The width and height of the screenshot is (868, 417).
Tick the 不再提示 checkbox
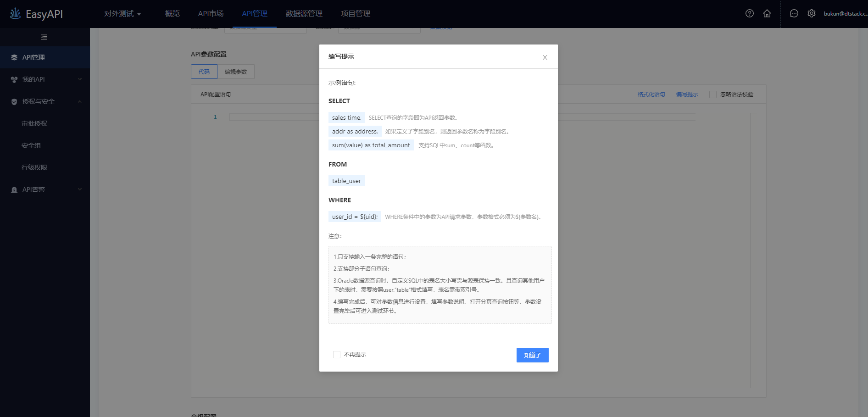coord(337,355)
